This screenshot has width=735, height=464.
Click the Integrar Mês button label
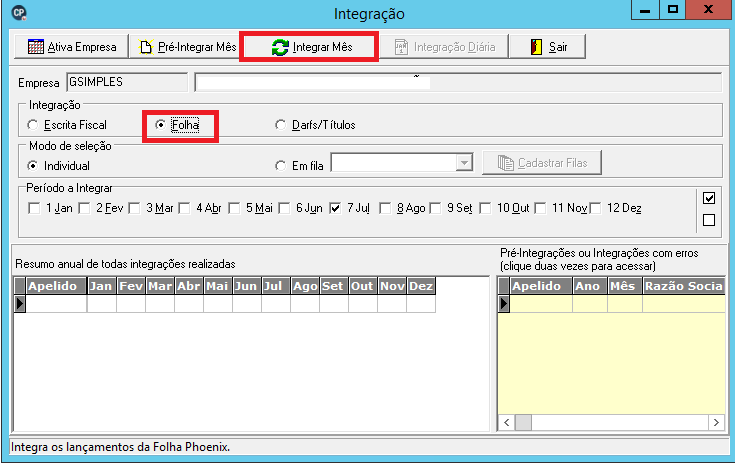pos(322,47)
